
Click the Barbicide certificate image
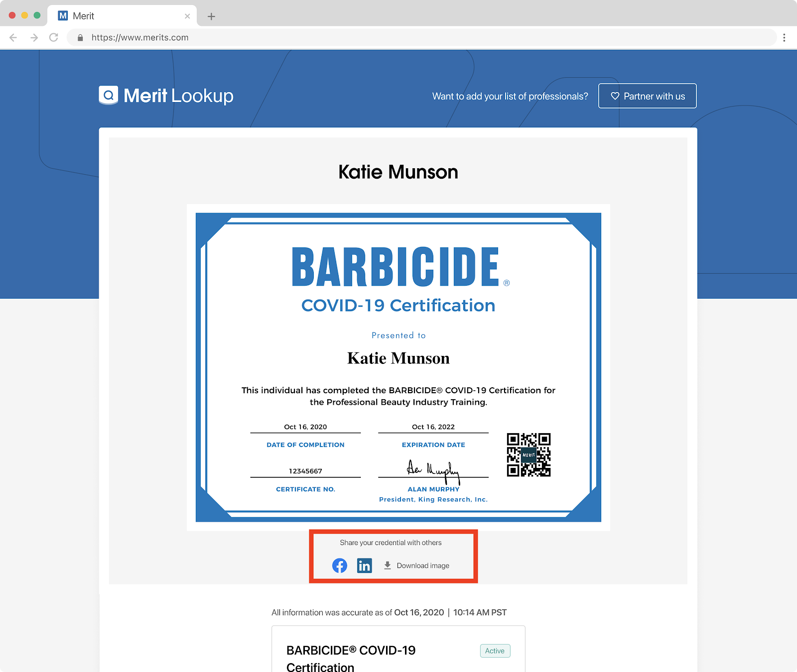pos(398,367)
